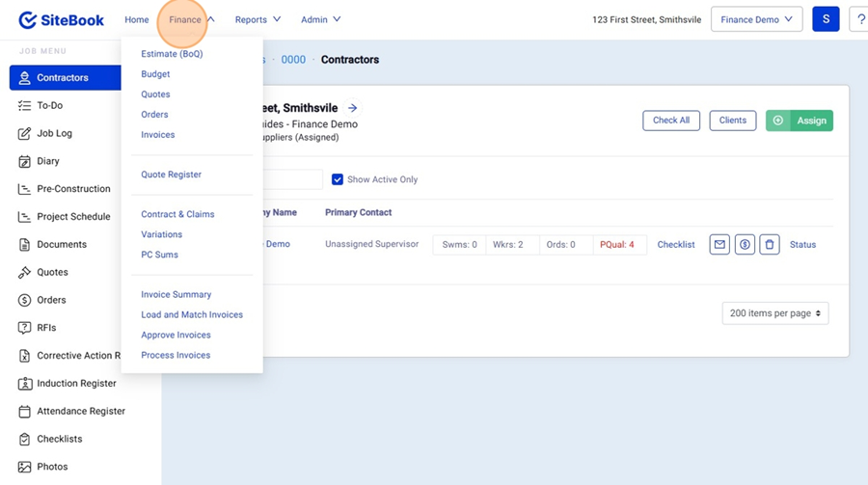
Task: Choose Approve Invoices in Finance menu
Action: pyautogui.click(x=176, y=336)
